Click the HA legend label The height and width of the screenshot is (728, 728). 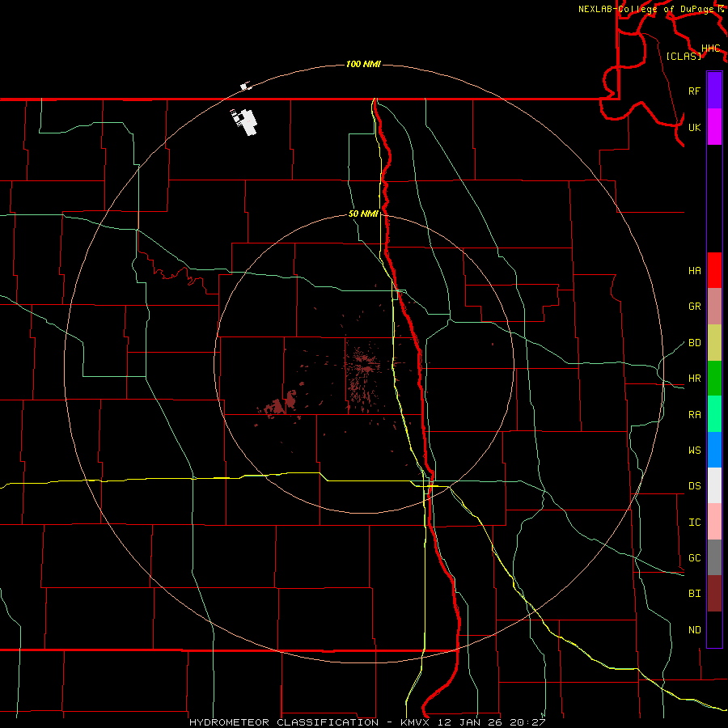pyautogui.click(x=694, y=271)
